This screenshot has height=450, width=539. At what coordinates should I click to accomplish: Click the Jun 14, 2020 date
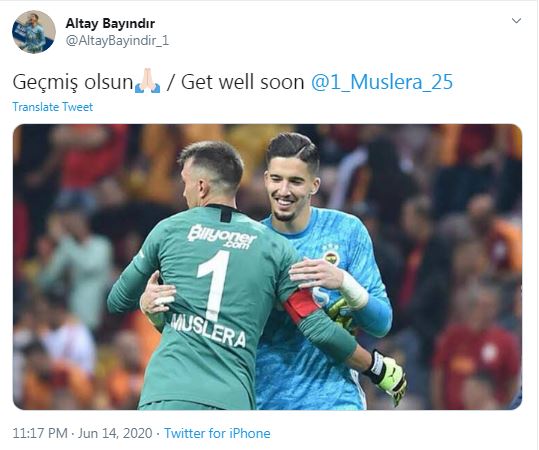coord(115,433)
